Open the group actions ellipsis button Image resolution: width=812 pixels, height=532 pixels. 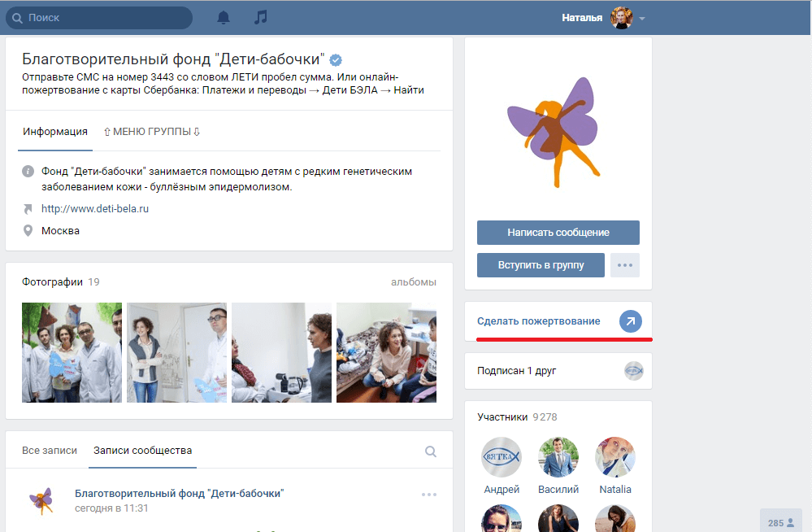coord(624,265)
